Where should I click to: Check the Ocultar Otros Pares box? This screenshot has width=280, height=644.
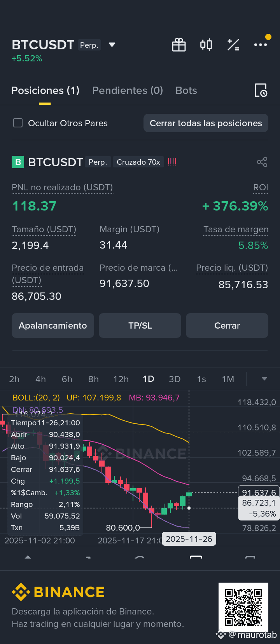point(18,123)
